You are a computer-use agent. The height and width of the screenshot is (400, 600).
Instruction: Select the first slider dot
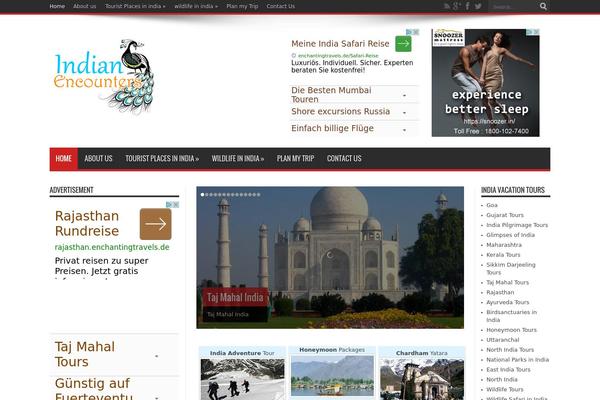[x=202, y=195]
